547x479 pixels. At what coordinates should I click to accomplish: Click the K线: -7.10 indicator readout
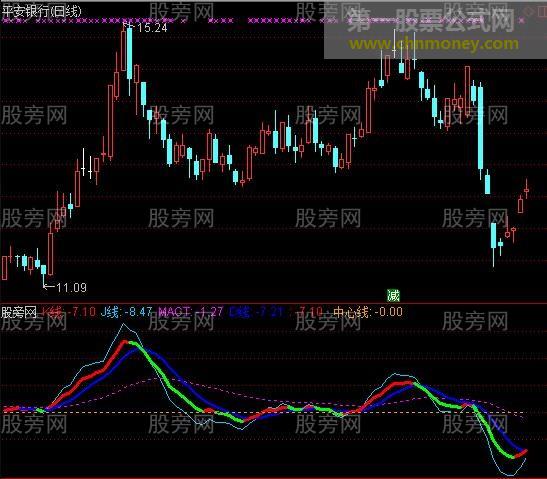pyautogui.click(x=69, y=312)
